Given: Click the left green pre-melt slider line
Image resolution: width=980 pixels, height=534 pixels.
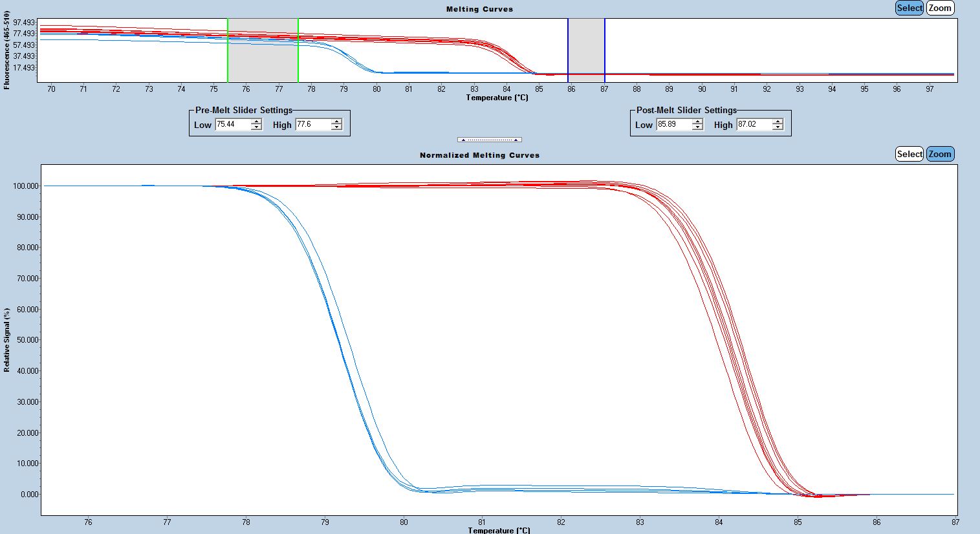Looking at the screenshot, I should coord(228,58).
